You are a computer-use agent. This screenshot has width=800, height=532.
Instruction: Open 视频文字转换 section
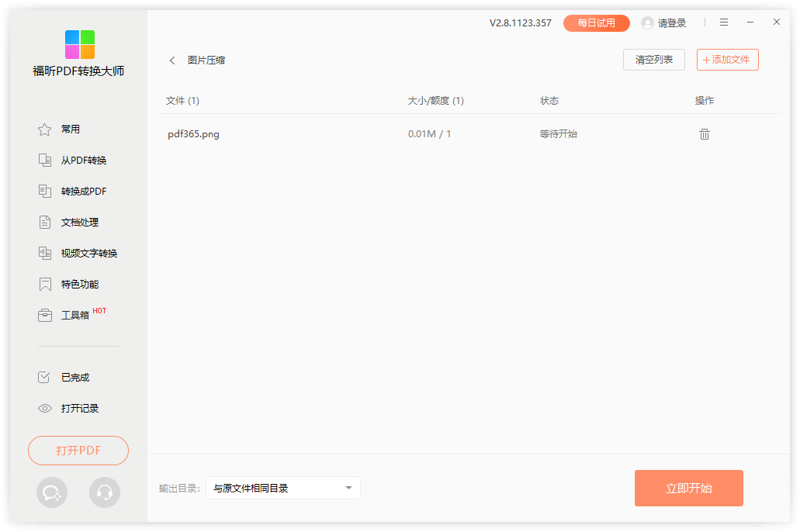(x=78, y=253)
